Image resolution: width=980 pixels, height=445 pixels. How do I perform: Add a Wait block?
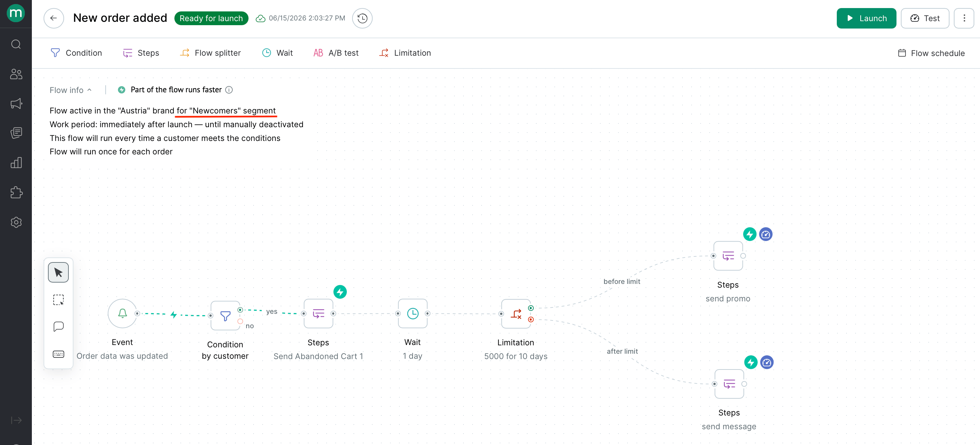pos(277,53)
